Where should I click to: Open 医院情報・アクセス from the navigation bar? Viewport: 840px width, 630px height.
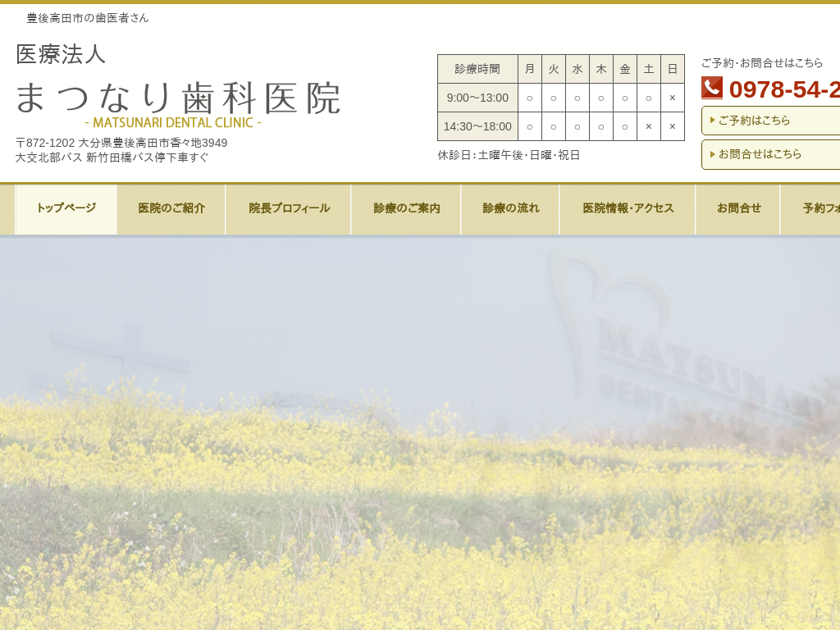pos(627,208)
